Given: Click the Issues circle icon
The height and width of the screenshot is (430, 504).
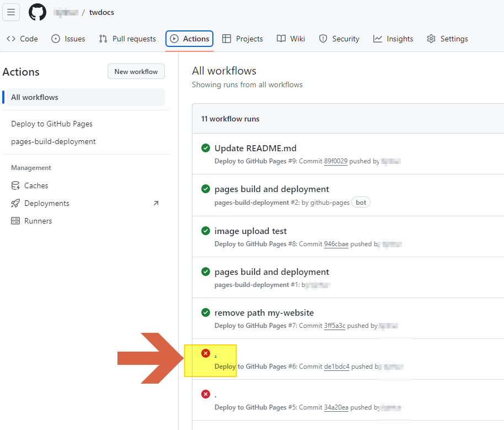Looking at the screenshot, I should 56,39.
